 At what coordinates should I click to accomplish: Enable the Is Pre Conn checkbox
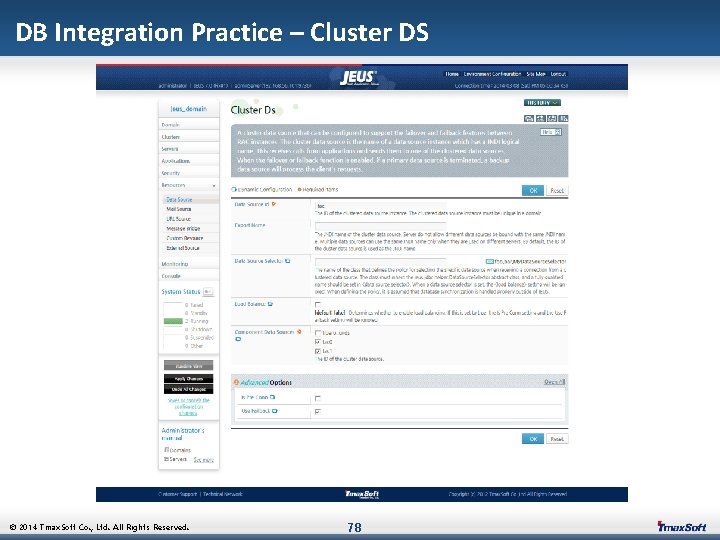[x=318, y=398]
